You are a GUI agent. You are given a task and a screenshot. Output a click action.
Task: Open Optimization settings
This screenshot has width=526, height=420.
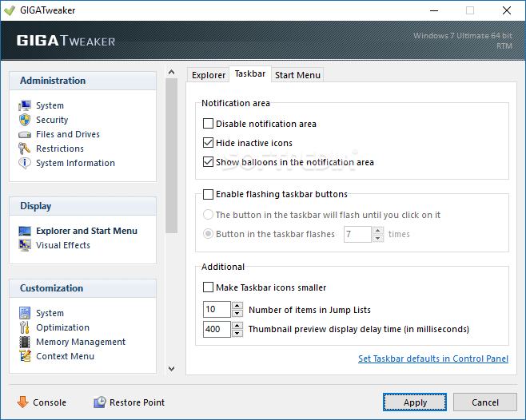tap(62, 327)
